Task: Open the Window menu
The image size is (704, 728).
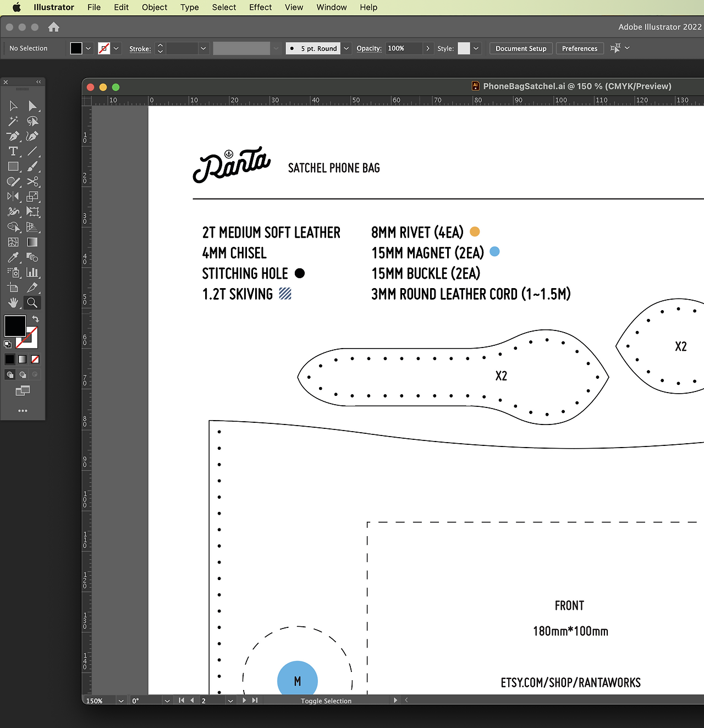Action: coord(332,7)
